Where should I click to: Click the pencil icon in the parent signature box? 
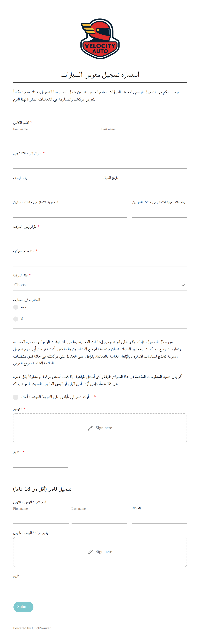pos(90,552)
